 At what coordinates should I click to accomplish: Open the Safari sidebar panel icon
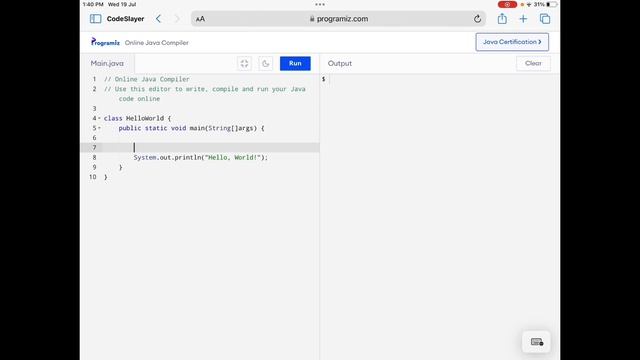tap(96, 19)
